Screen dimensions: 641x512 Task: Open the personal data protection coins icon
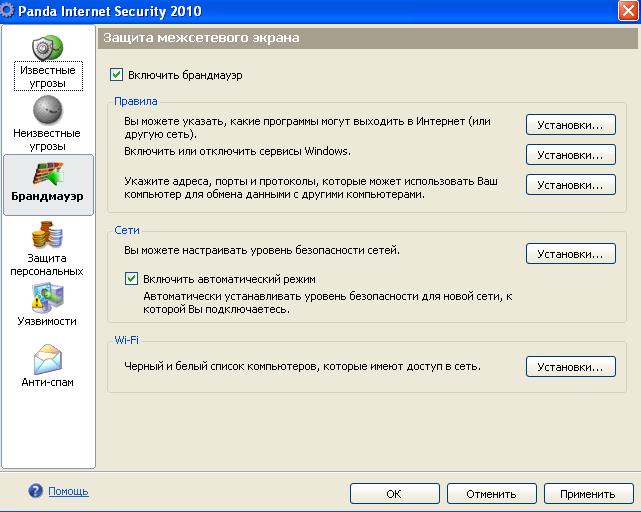[x=47, y=234]
